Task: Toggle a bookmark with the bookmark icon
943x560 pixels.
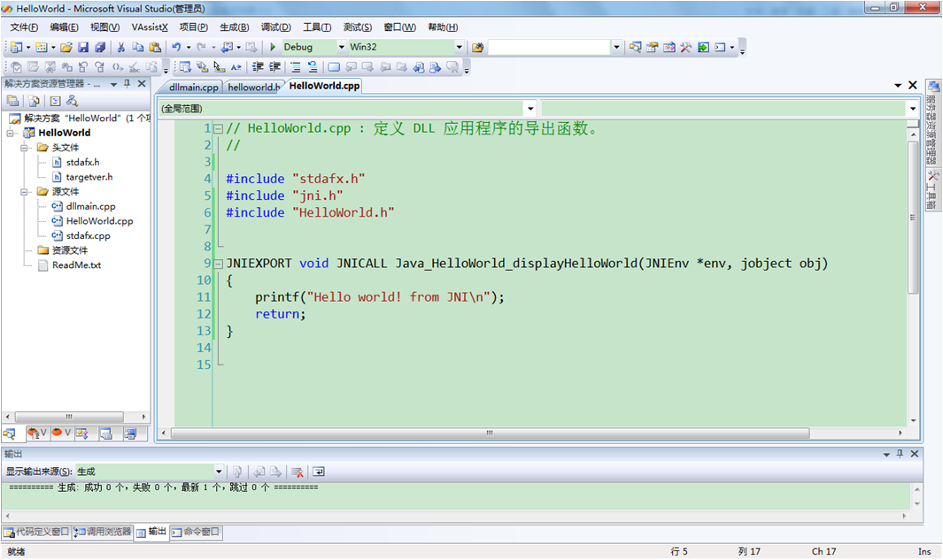Action: point(334,66)
